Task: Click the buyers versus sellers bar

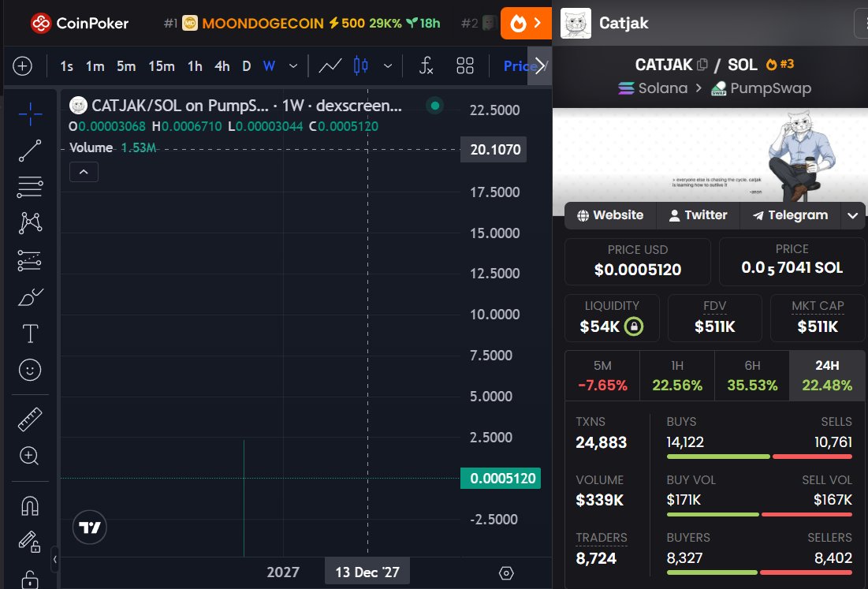Action: click(x=759, y=572)
